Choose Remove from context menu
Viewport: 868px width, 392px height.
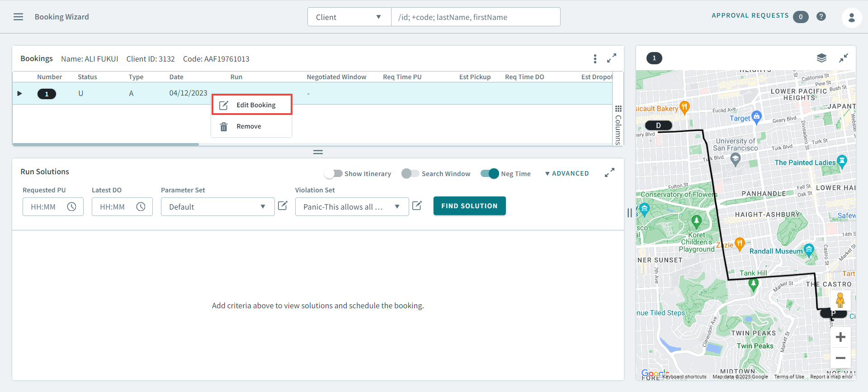point(251,126)
